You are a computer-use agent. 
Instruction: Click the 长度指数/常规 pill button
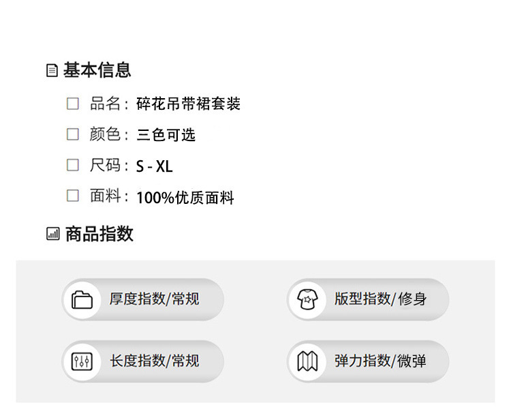click(143, 361)
